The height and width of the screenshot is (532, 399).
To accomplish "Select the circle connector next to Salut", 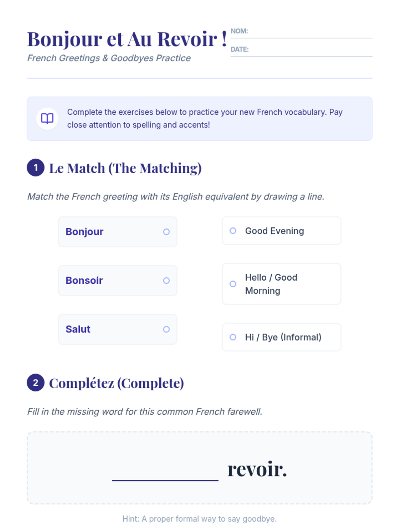I will (x=166, y=329).
